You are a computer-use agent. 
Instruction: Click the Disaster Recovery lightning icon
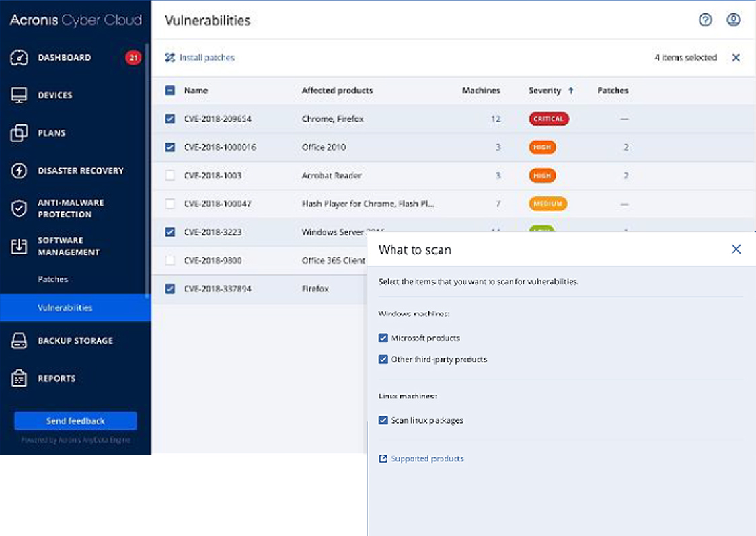pyautogui.click(x=19, y=171)
